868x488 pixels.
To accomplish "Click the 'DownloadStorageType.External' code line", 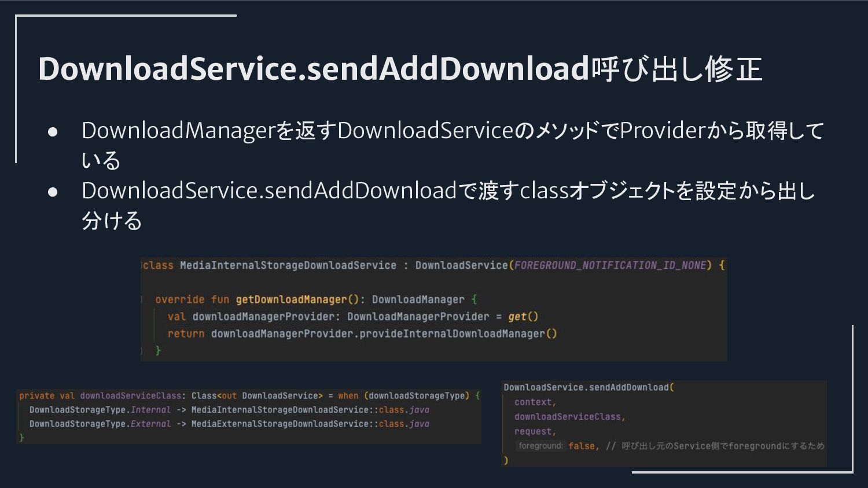I will point(229,424).
